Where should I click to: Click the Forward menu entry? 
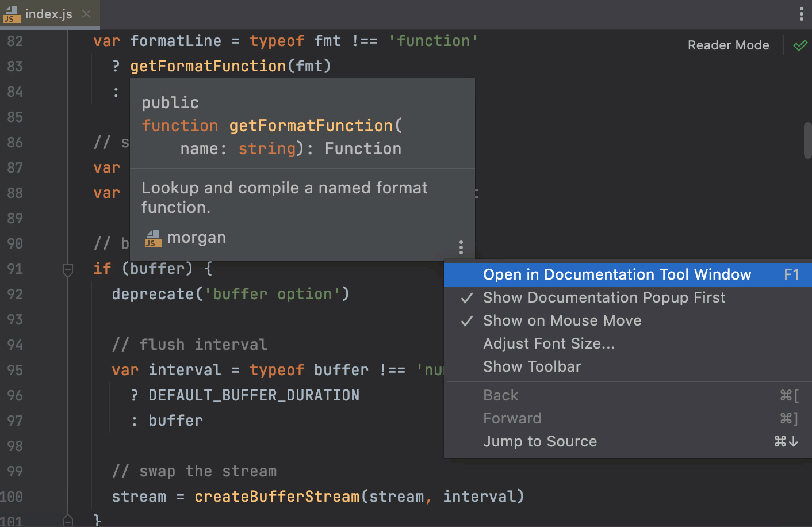click(628, 418)
